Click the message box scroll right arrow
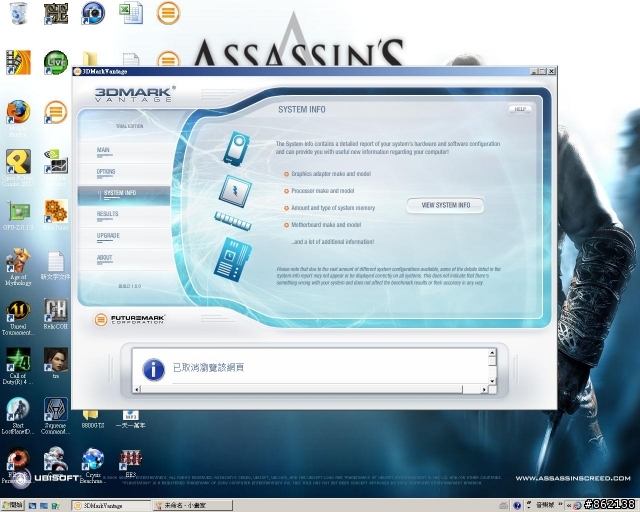Image resolution: width=640 pixels, height=512 pixels. coord(484,390)
